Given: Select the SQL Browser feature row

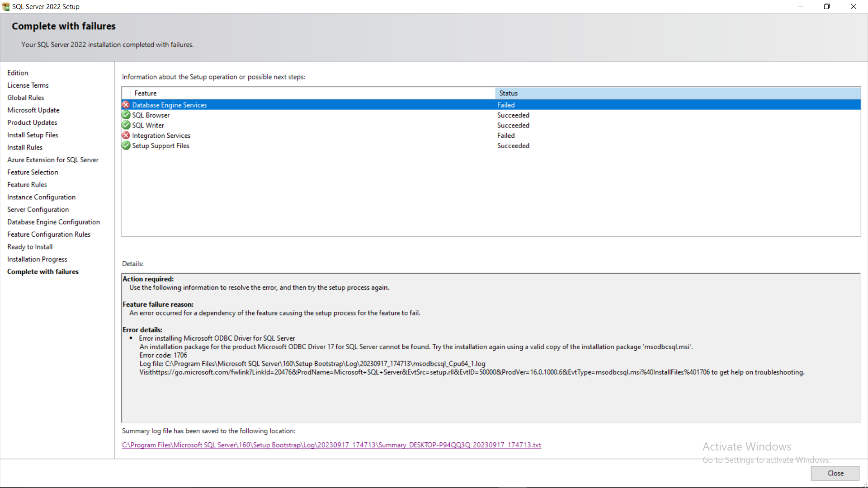Looking at the screenshot, I should click(151, 115).
